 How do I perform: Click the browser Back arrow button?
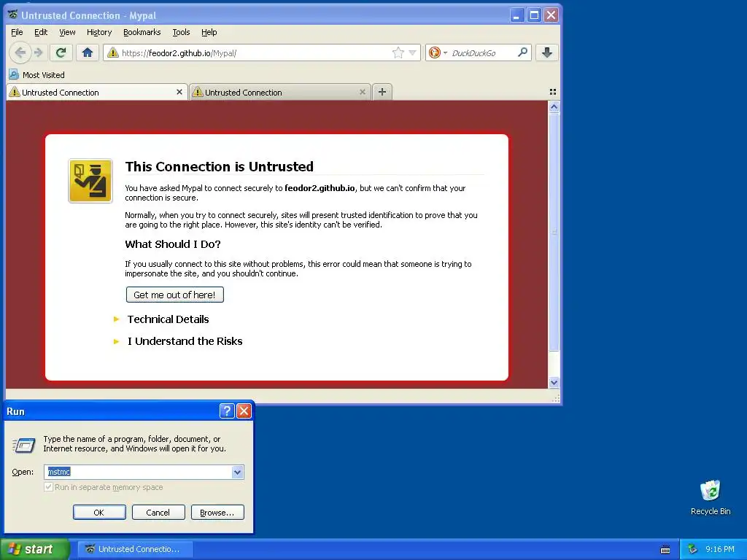(20, 52)
